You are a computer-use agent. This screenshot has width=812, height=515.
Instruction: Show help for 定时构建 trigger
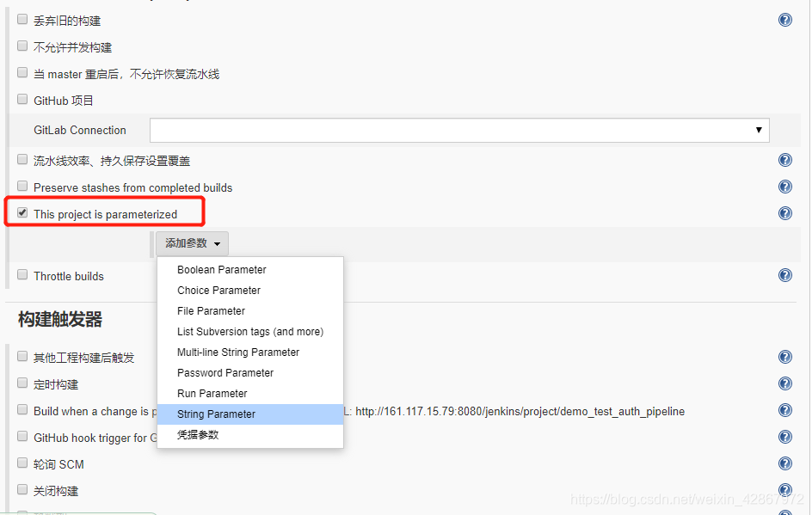785,383
